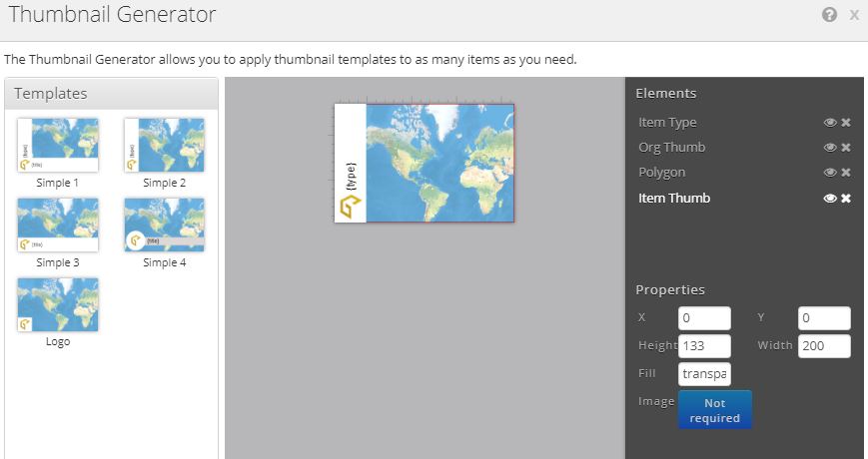Toggle visibility of Item Type element
The image size is (868, 459).
click(x=829, y=123)
